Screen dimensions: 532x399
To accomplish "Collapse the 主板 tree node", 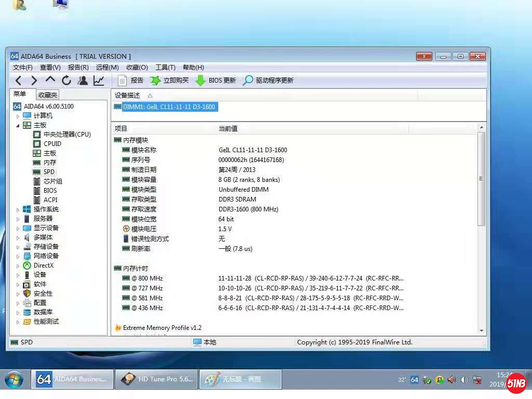I will coord(18,125).
